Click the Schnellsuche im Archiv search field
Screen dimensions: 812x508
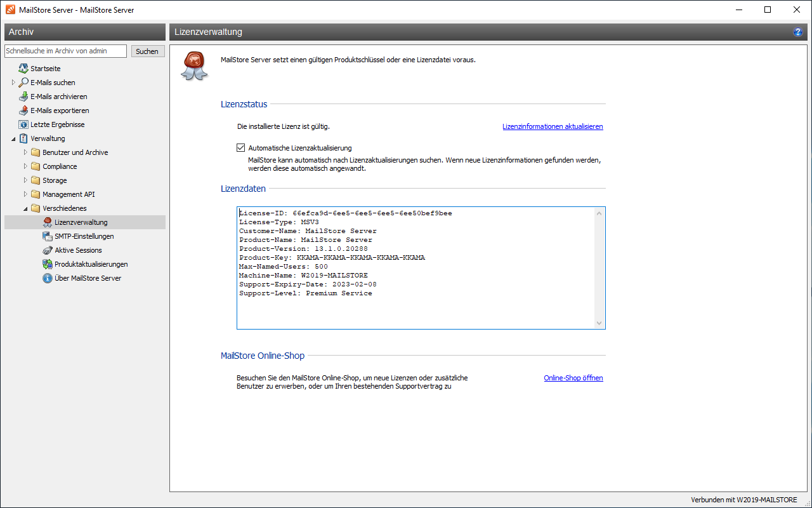point(65,51)
